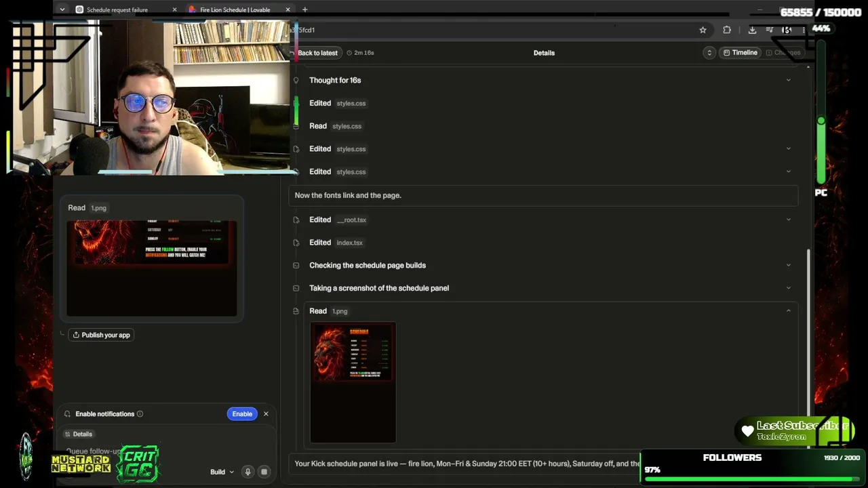Collapse the Read 1.png timeline step chevron
868x488 pixels.
pos(788,311)
